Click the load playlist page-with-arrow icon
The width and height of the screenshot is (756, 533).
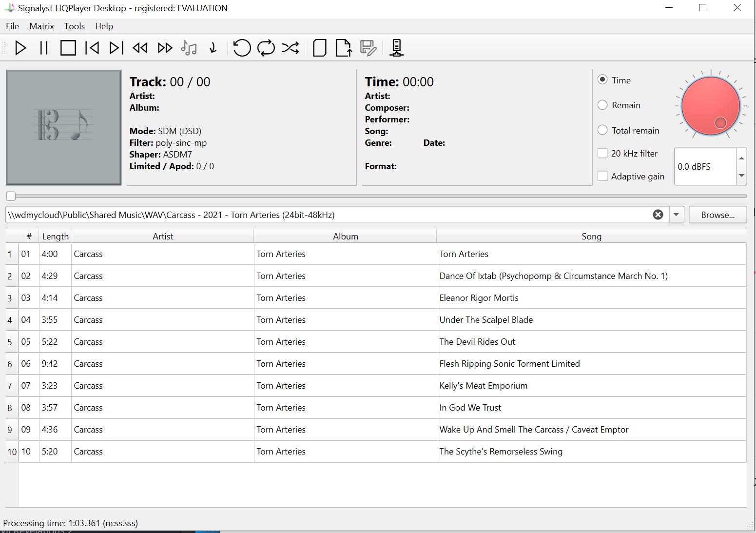[x=344, y=48]
